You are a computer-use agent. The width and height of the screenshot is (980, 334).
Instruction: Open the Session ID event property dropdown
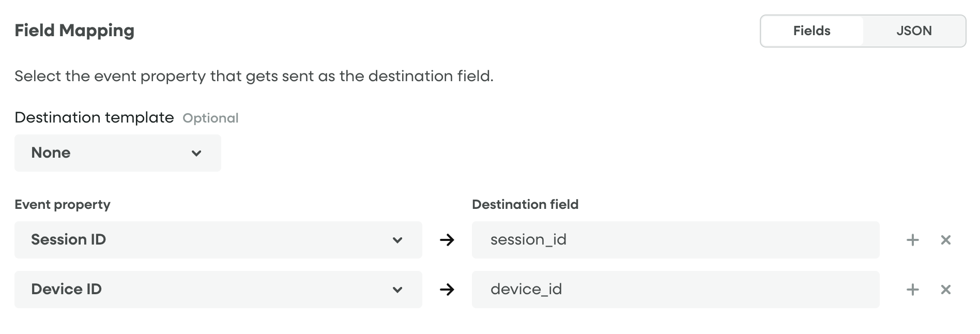click(x=218, y=240)
